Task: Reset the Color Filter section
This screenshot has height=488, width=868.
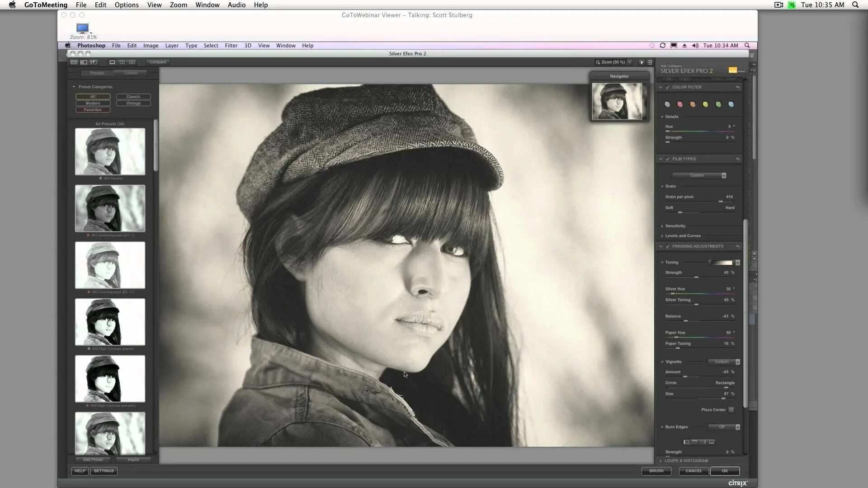Action: 738,87
